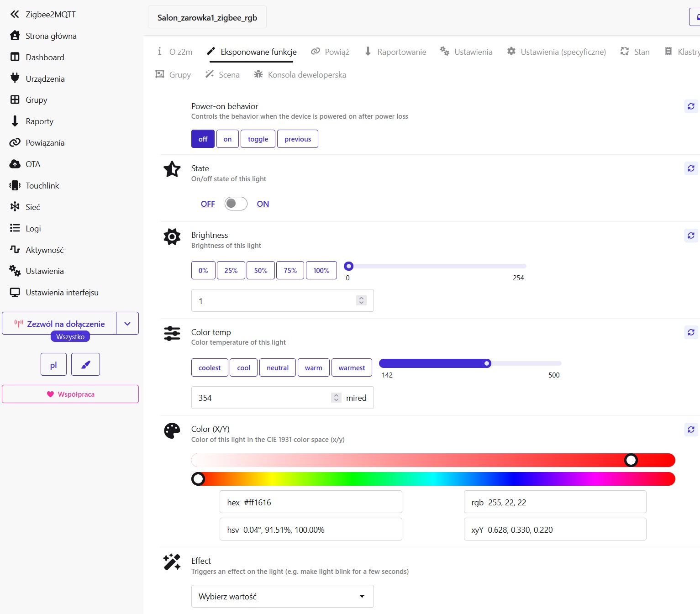
Task: Choose the 'warmest' color temperature
Action: click(x=351, y=367)
